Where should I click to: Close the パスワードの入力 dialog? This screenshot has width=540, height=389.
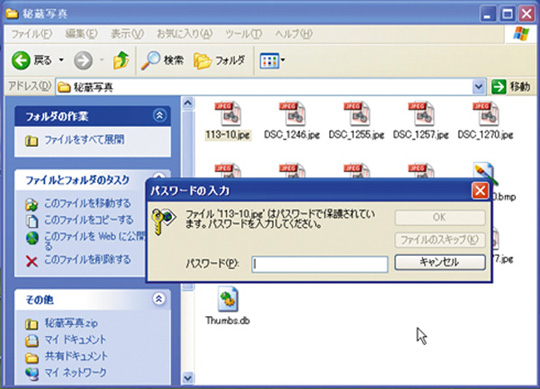[480, 191]
